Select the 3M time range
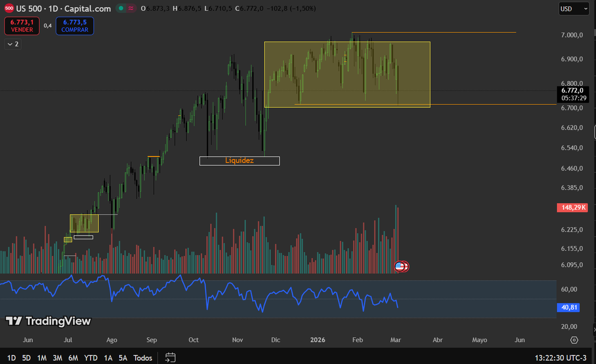 [x=57, y=358]
